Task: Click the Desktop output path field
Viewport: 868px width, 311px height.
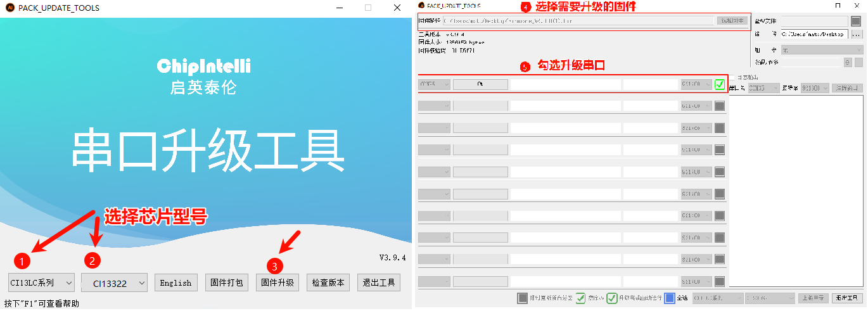Action: point(814,34)
